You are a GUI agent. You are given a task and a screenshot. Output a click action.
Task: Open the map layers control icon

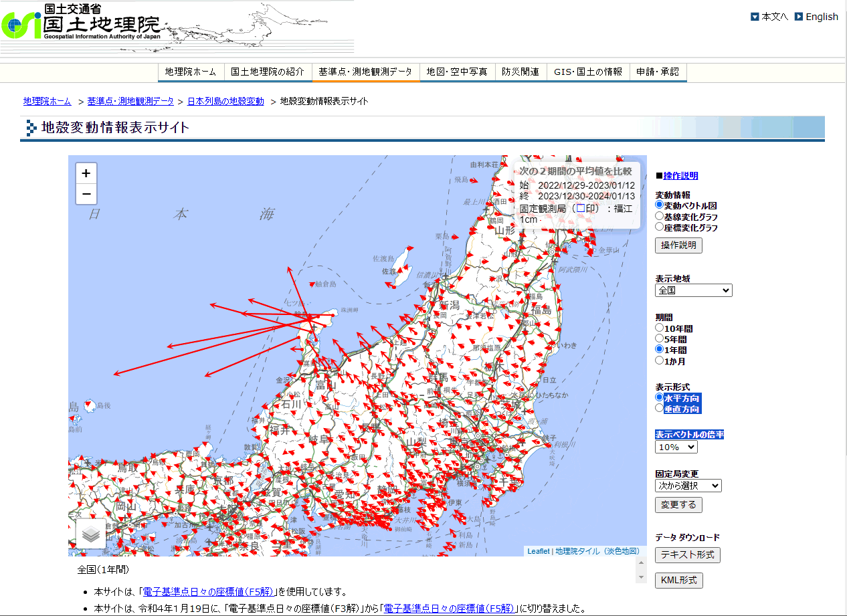click(x=91, y=534)
